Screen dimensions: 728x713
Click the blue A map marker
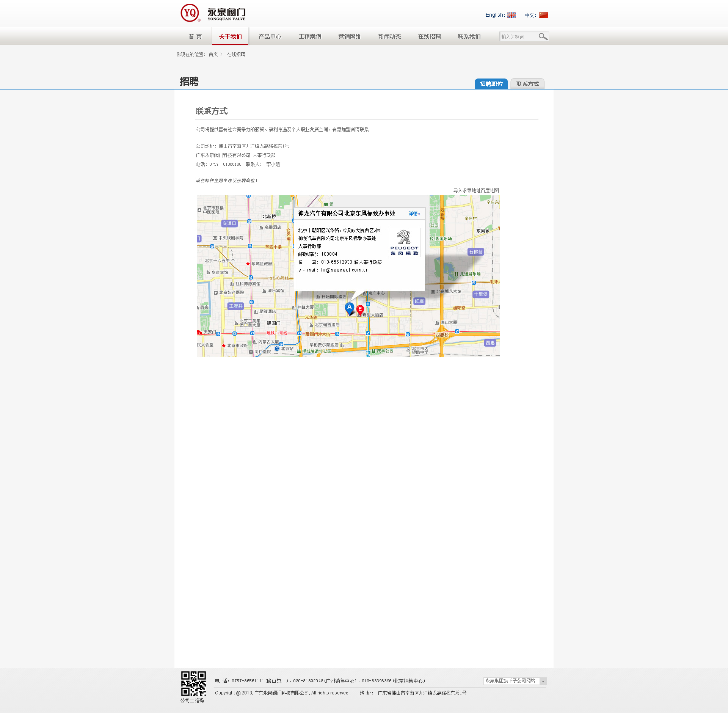pyautogui.click(x=350, y=308)
